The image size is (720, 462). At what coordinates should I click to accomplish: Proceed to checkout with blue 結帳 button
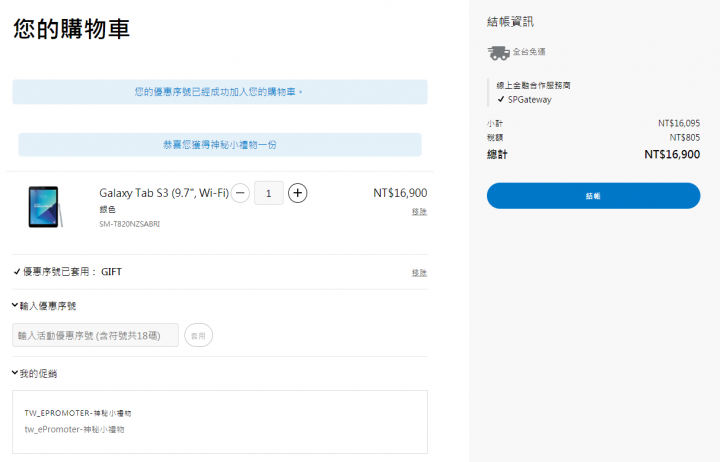click(593, 196)
